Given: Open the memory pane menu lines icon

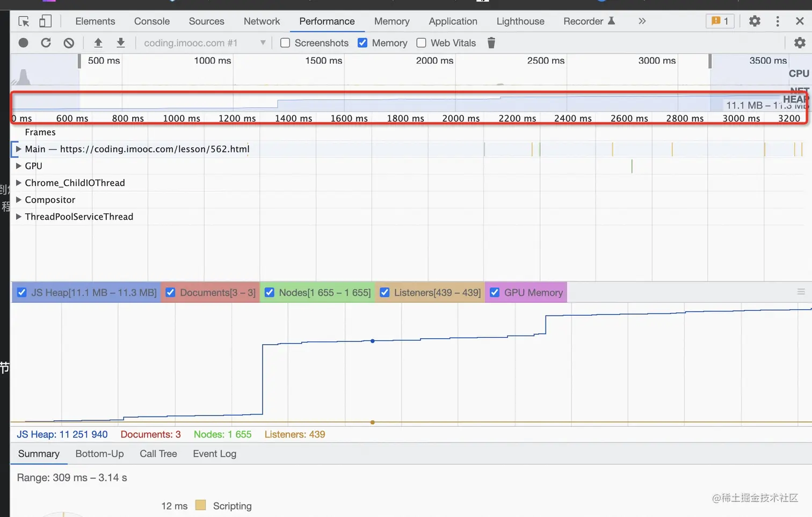Looking at the screenshot, I should (x=801, y=292).
